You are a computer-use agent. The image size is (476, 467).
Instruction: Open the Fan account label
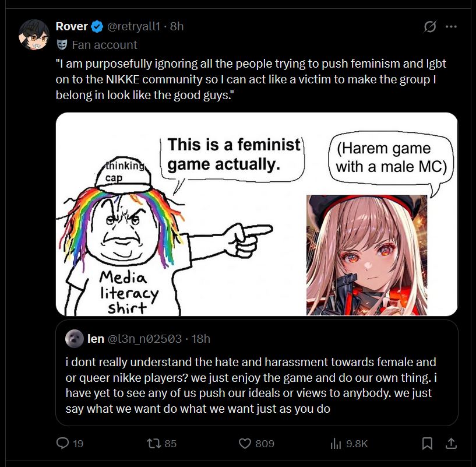tap(104, 45)
